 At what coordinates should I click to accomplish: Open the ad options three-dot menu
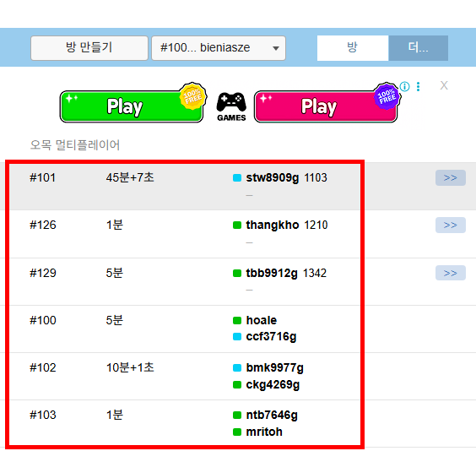coord(419,86)
